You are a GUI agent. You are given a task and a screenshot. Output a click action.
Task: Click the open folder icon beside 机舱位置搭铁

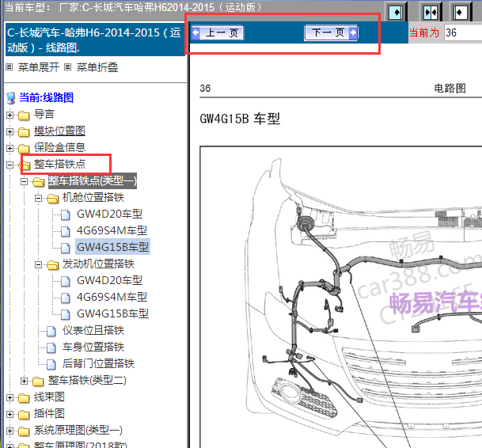pyautogui.click(x=52, y=199)
